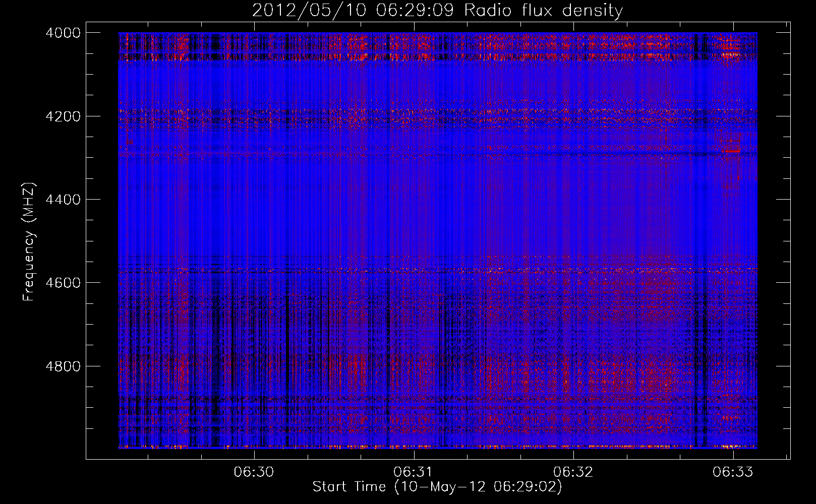
Task: Click the plot title 'Radio flux density'
Action: point(543,10)
